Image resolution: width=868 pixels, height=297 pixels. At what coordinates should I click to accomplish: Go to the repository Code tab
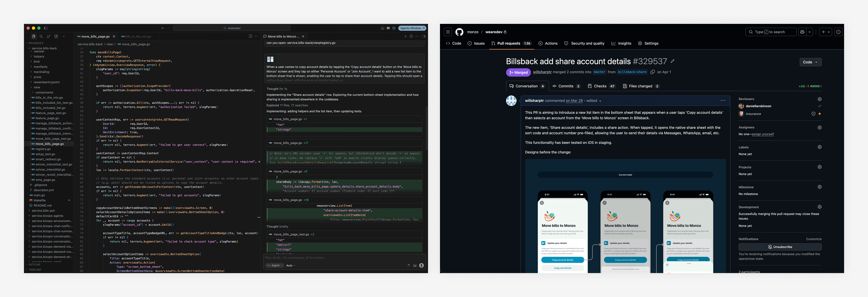point(454,43)
